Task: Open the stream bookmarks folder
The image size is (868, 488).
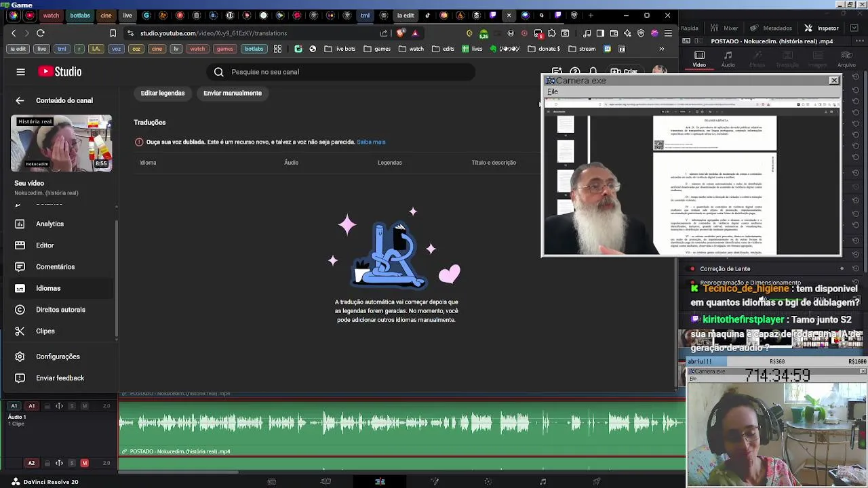Action: [583, 49]
